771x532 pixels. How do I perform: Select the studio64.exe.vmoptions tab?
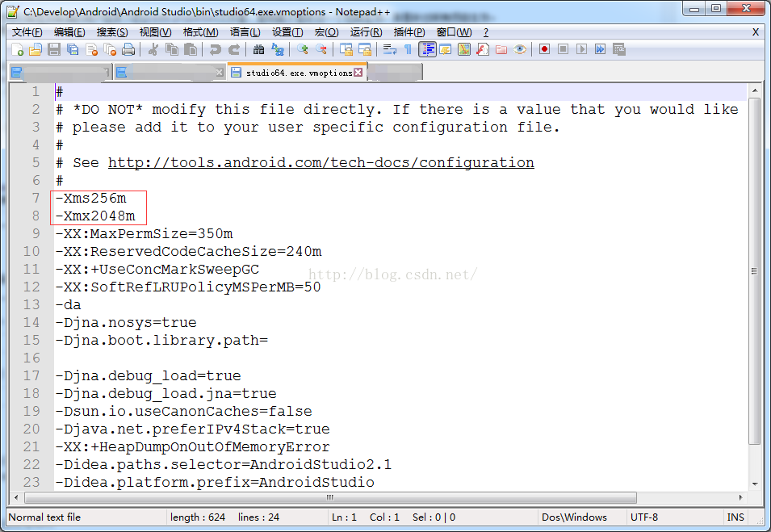[x=297, y=73]
